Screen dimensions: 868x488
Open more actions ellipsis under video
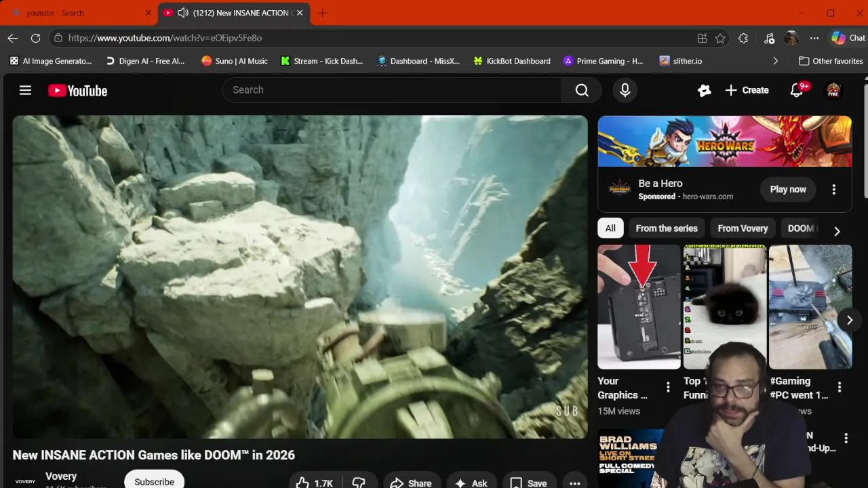(575, 483)
